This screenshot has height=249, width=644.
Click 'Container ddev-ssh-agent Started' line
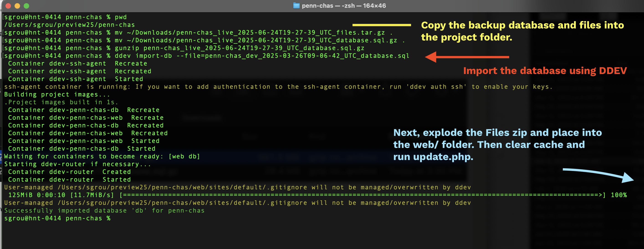[76, 79]
